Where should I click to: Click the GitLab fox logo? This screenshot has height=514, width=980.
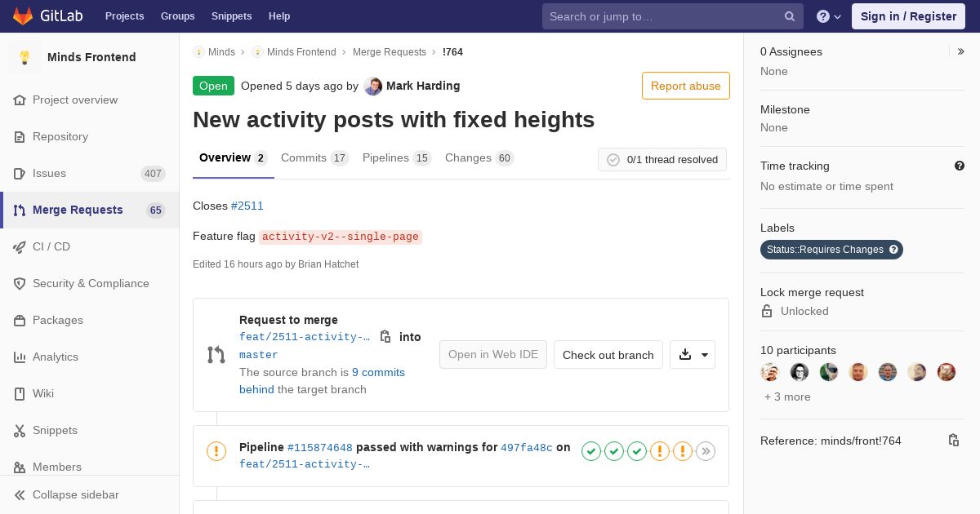(23, 16)
